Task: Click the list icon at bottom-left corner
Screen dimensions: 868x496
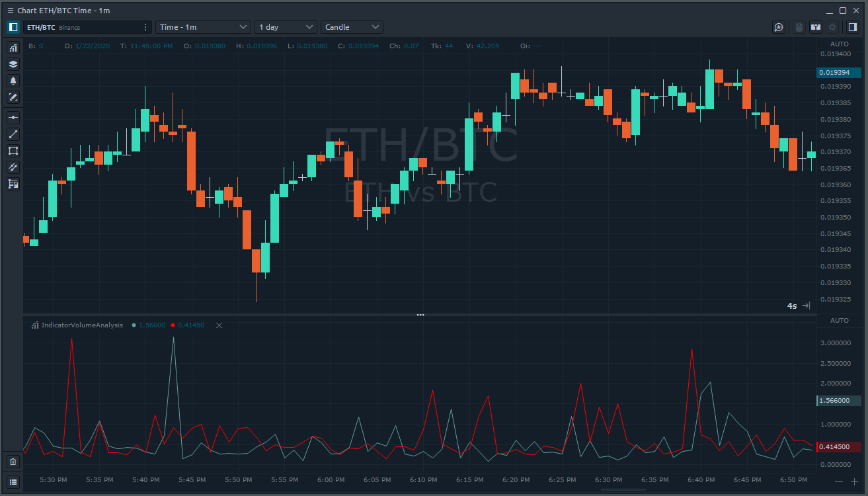Action: click(13, 482)
